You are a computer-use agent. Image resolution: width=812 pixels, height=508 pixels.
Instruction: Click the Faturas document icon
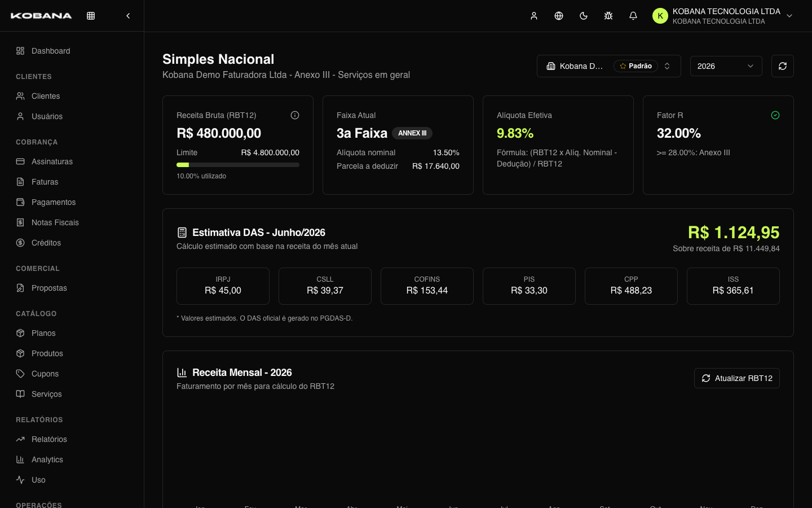point(20,182)
